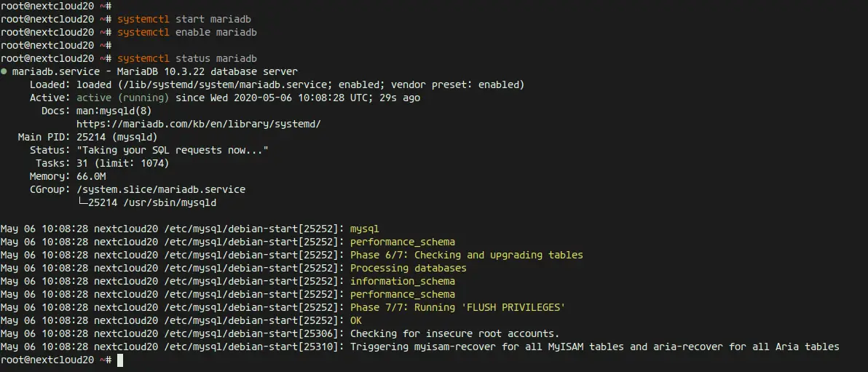Open the mariadb.com systemd docs URL
The image size is (868, 372).
[199, 124]
